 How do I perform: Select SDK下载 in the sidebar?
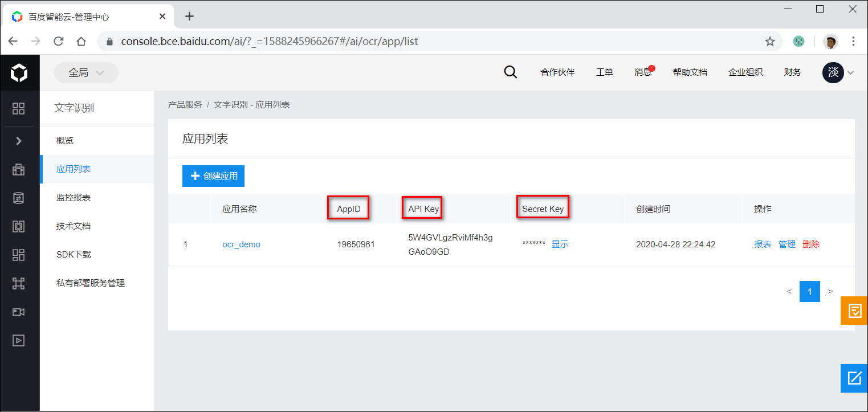point(97,255)
